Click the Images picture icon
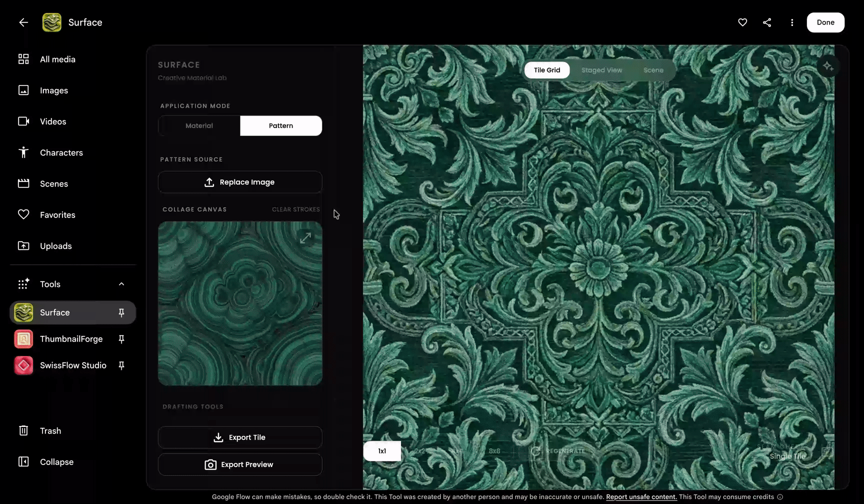The image size is (864, 504). [23, 90]
